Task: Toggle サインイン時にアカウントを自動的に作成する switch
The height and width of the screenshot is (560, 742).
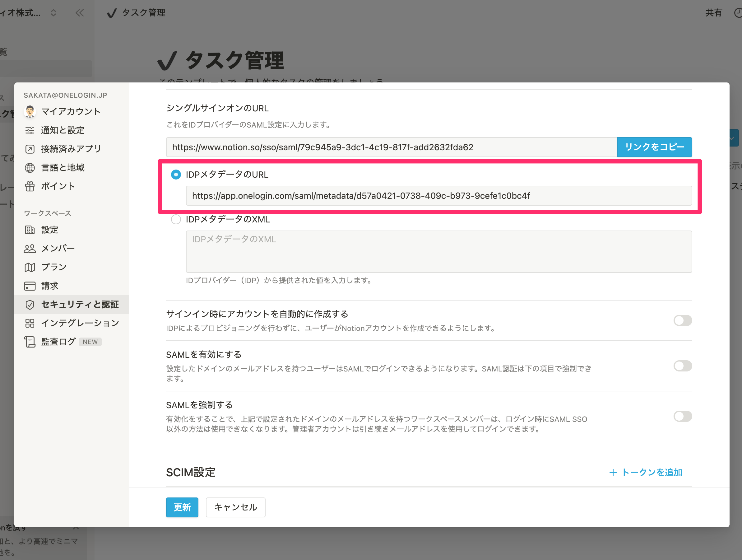Action: [683, 320]
